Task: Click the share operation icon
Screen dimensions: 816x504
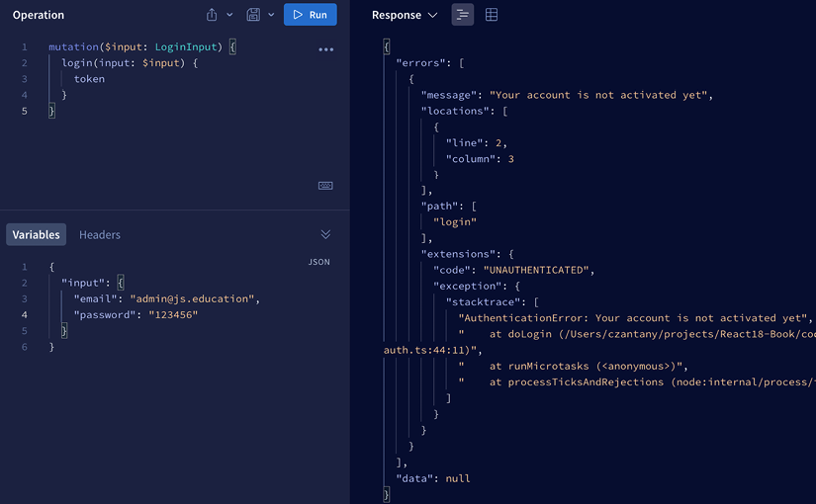Action: 212,15
